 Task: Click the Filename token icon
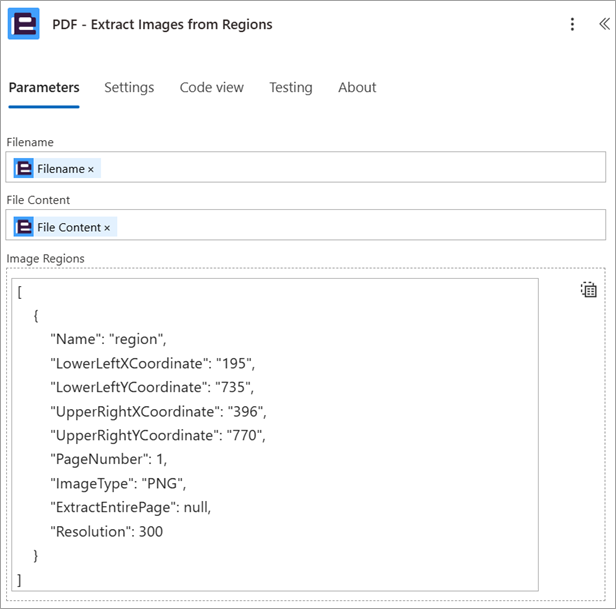[x=24, y=169]
